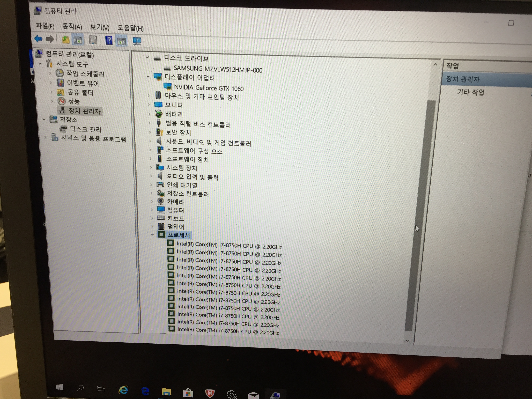
Task: Toggle the Show/Hide Console Tree icon
Action: click(x=78, y=40)
